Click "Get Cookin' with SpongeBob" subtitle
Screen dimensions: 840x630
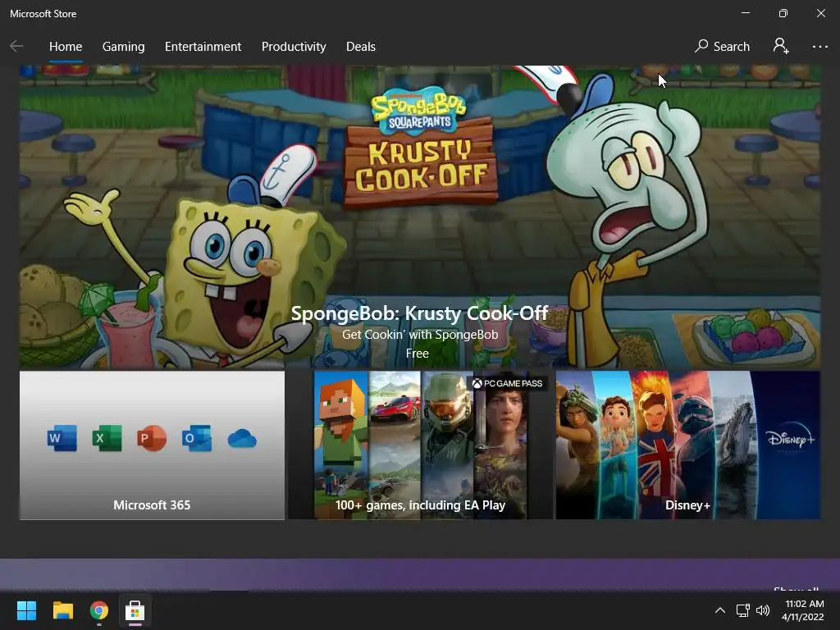pos(420,335)
